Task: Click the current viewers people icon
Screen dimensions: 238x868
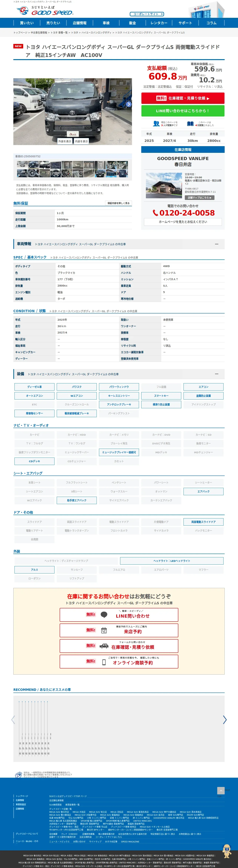Action: [156, 124]
